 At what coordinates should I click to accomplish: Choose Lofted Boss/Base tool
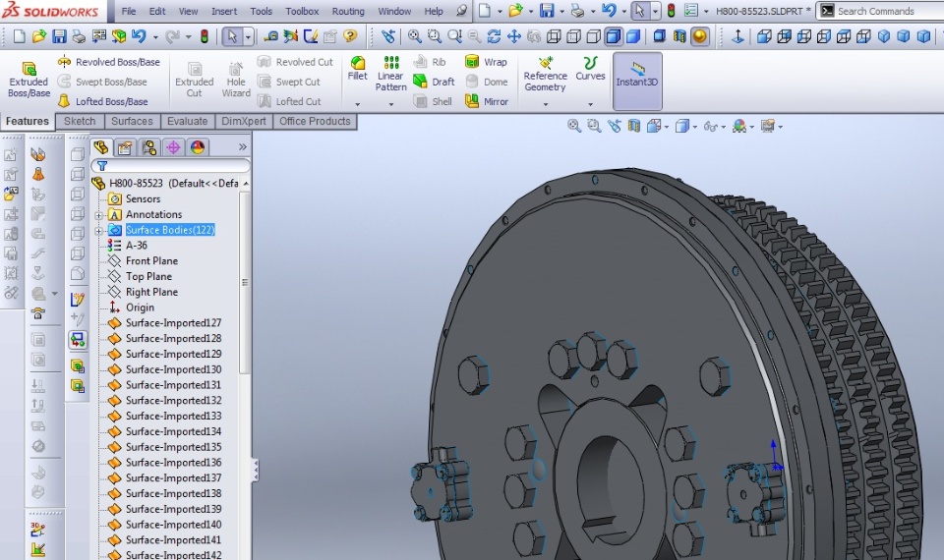pyautogui.click(x=102, y=101)
